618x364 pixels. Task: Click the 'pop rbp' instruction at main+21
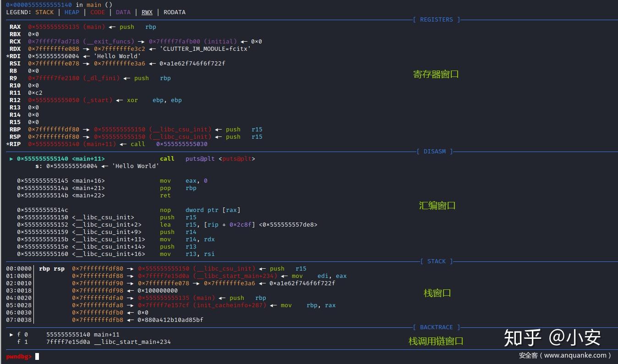coord(178,188)
